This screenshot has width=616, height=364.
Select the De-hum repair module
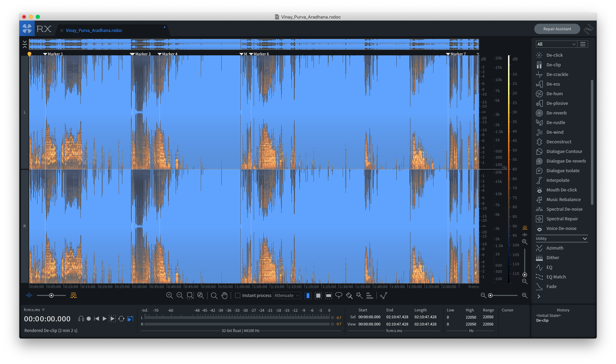pos(554,93)
